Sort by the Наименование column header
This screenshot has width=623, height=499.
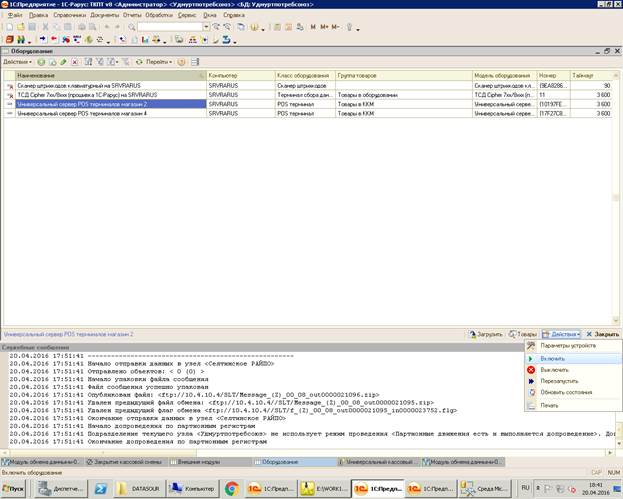coord(110,75)
